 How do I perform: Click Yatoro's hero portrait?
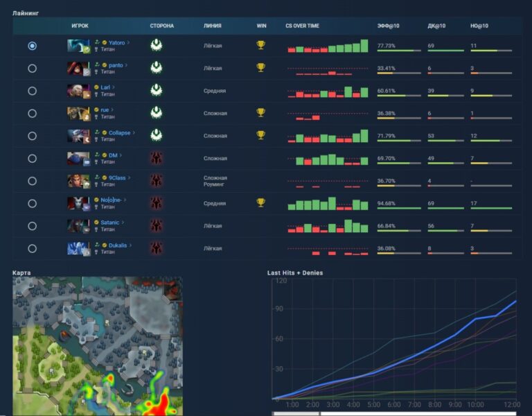pyautogui.click(x=78, y=46)
